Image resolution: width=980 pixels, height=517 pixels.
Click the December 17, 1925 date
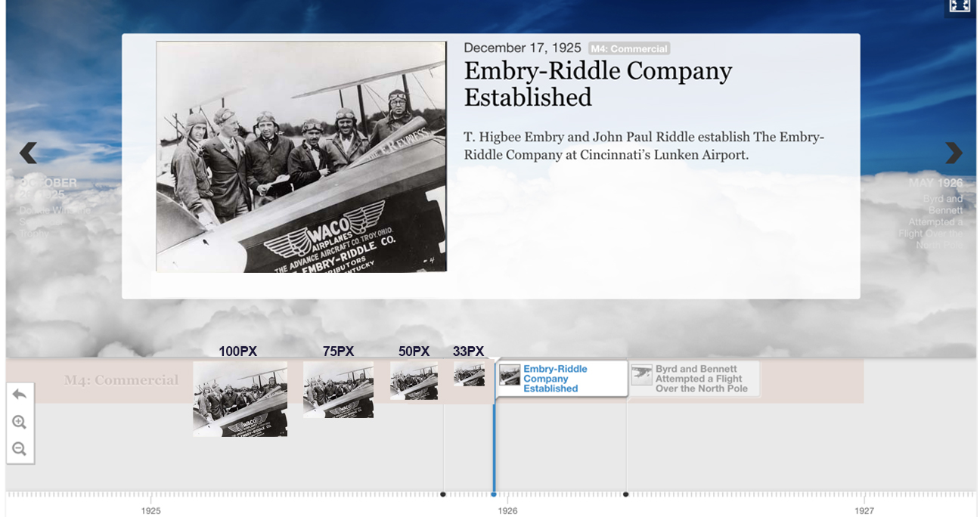[x=523, y=48]
